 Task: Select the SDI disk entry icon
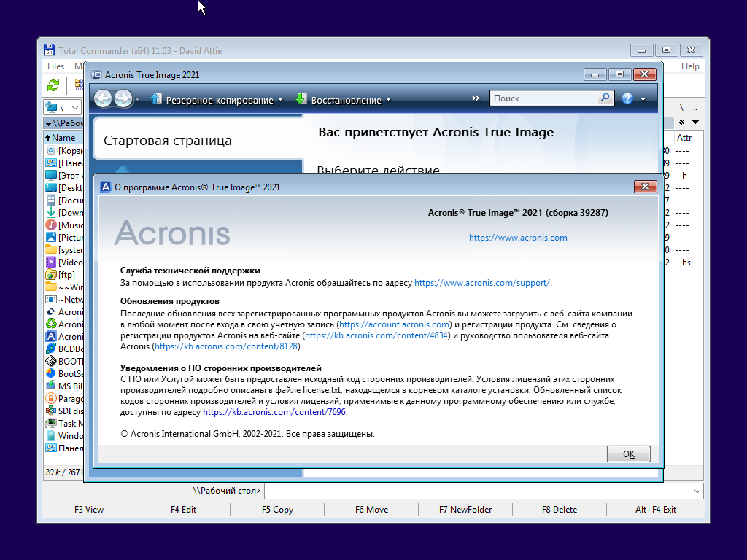tap(51, 411)
